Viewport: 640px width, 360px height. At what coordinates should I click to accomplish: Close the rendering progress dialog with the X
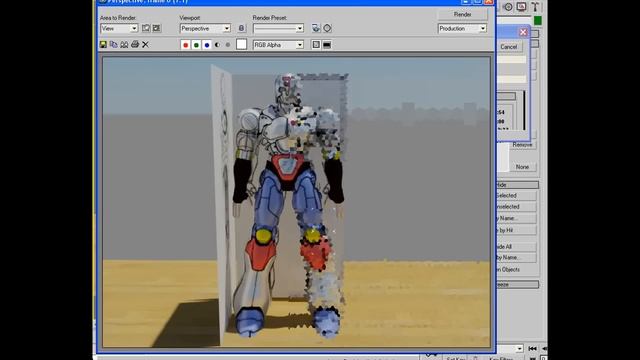click(523, 32)
